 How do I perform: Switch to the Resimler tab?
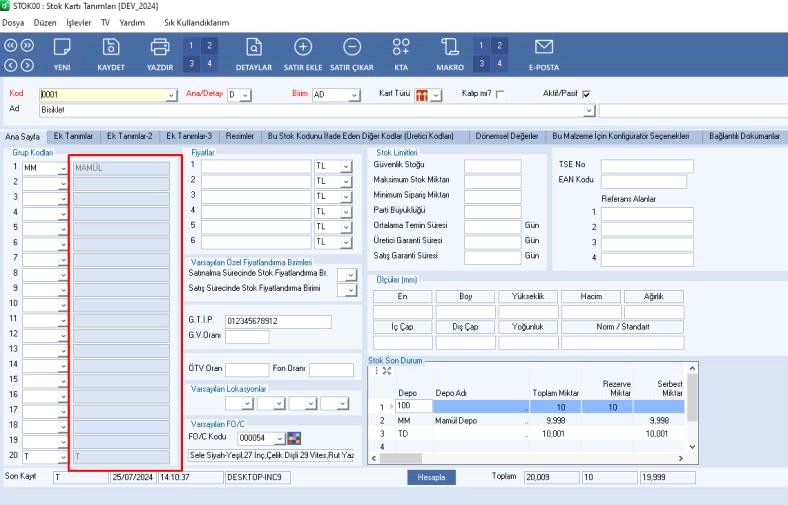tap(240, 136)
